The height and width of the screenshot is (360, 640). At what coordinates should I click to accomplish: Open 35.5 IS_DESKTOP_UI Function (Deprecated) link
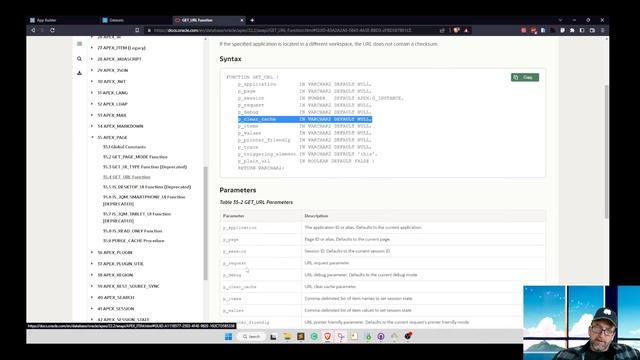pyautogui.click(x=147, y=187)
